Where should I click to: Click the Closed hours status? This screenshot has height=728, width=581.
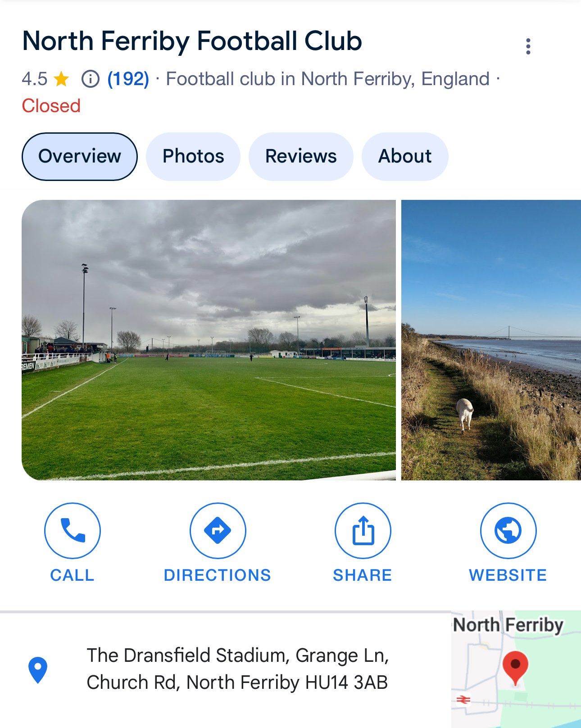[x=51, y=106]
